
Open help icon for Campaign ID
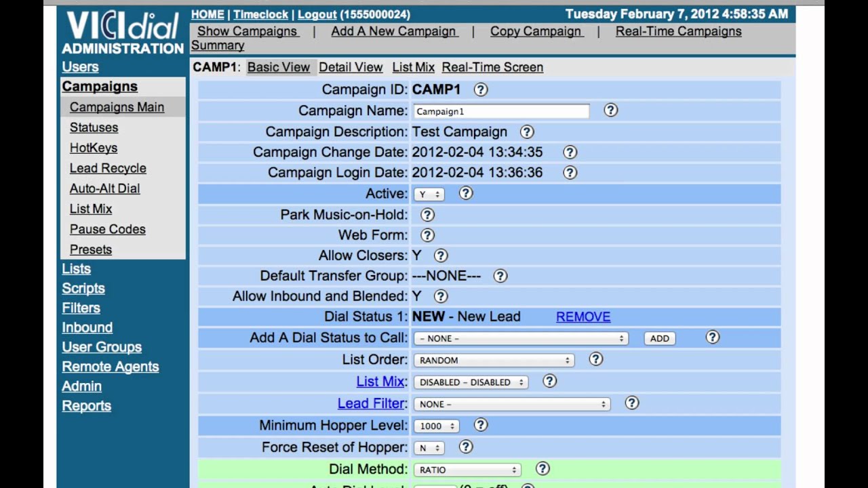[481, 89]
